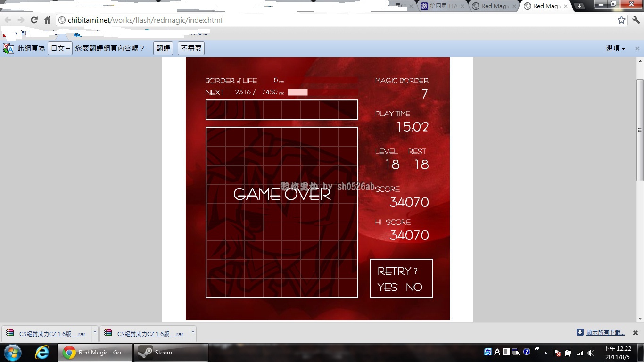644x362 pixels.
Task: Click the Show desktop strip
Action: 641,353
